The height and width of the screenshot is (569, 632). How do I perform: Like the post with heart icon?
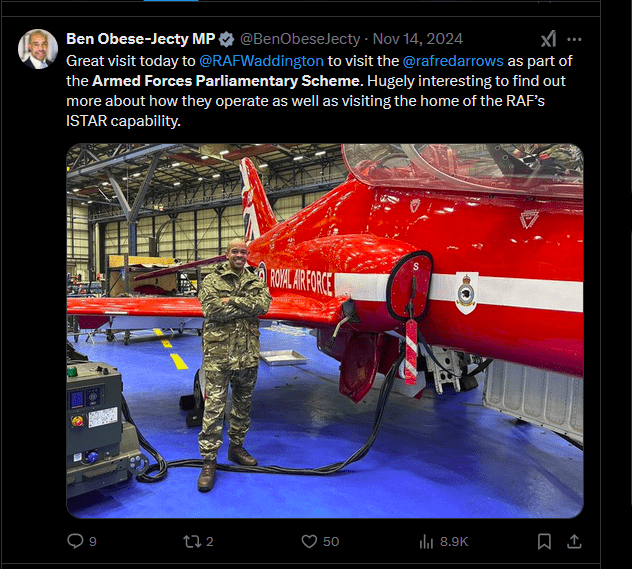coord(309,541)
